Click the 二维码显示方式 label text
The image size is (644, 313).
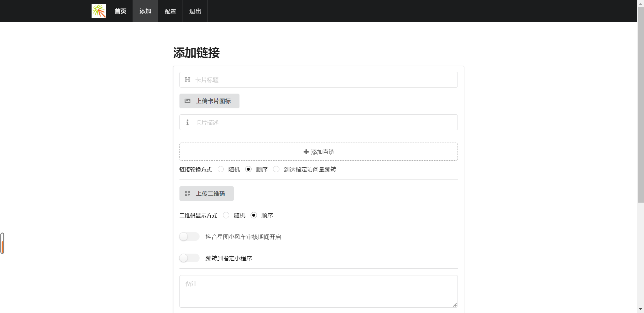(x=198, y=215)
